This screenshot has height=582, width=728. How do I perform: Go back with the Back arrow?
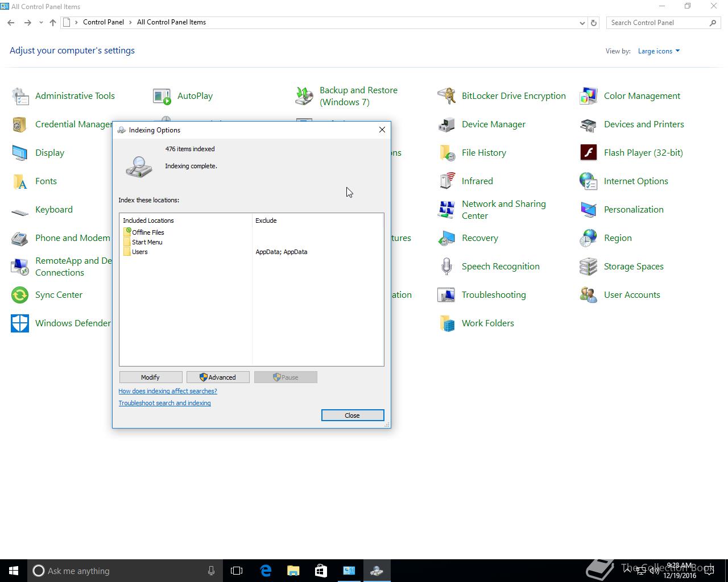coord(11,23)
